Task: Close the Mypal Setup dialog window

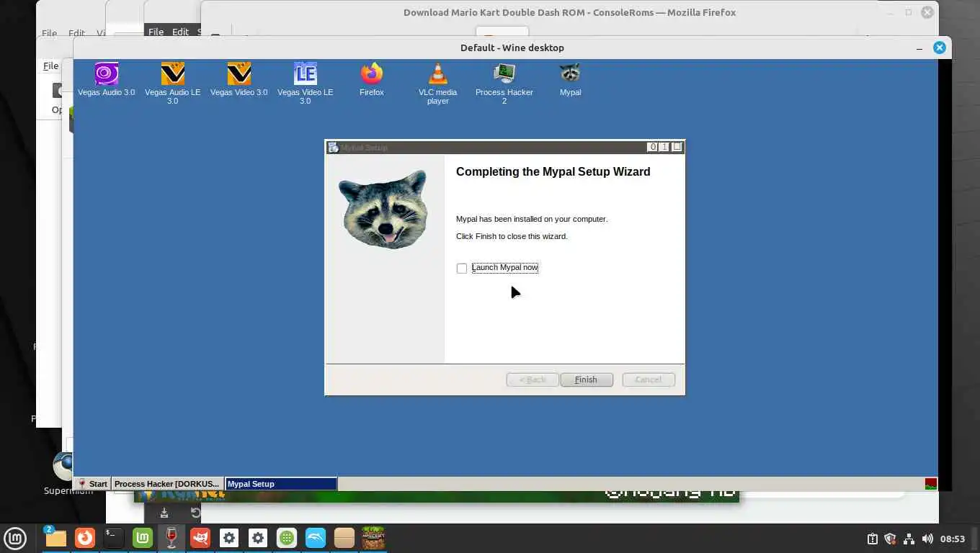Action: pos(677,147)
